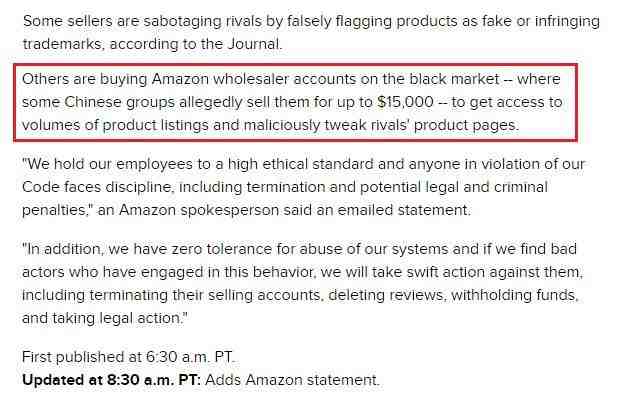This screenshot has height=408, width=644.
Task: Click the words "and taking legal action."
Action: (105, 318)
